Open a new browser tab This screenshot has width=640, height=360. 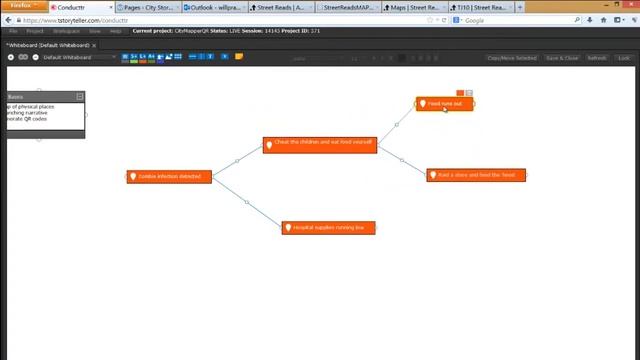click(x=520, y=7)
